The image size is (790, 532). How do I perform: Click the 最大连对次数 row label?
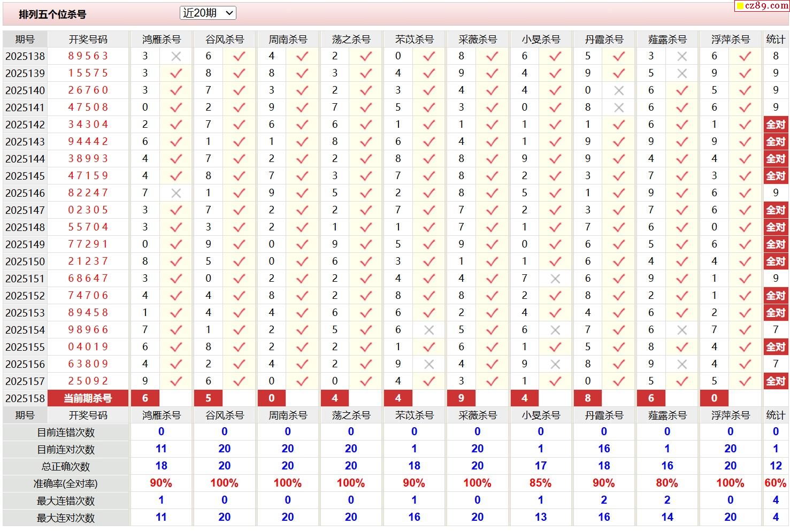coord(66,518)
